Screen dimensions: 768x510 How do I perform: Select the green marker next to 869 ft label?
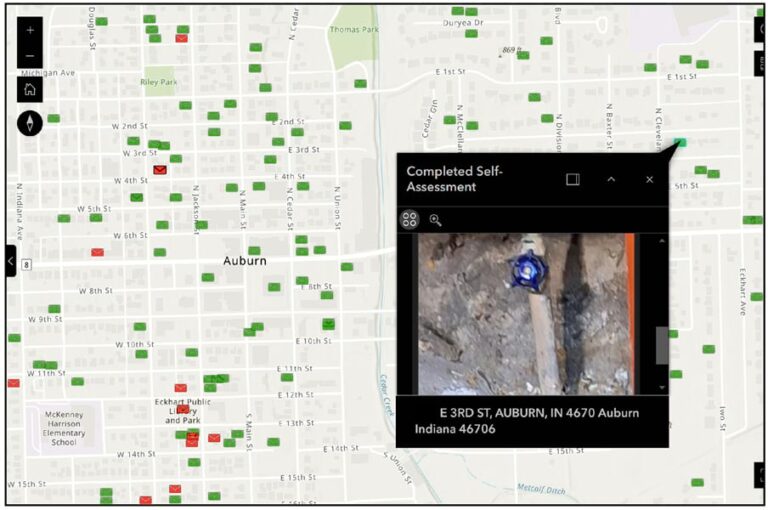click(x=523, y=55)
